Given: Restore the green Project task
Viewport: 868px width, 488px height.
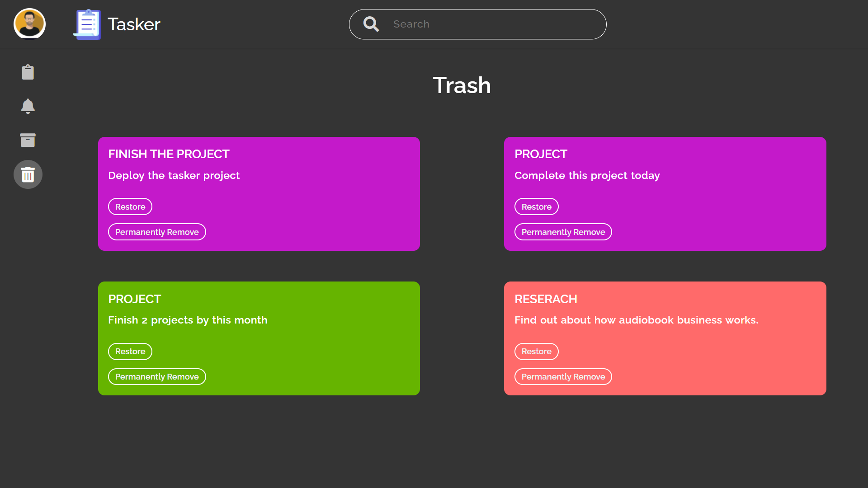Looking at the screenshot, I should (130, 352).
